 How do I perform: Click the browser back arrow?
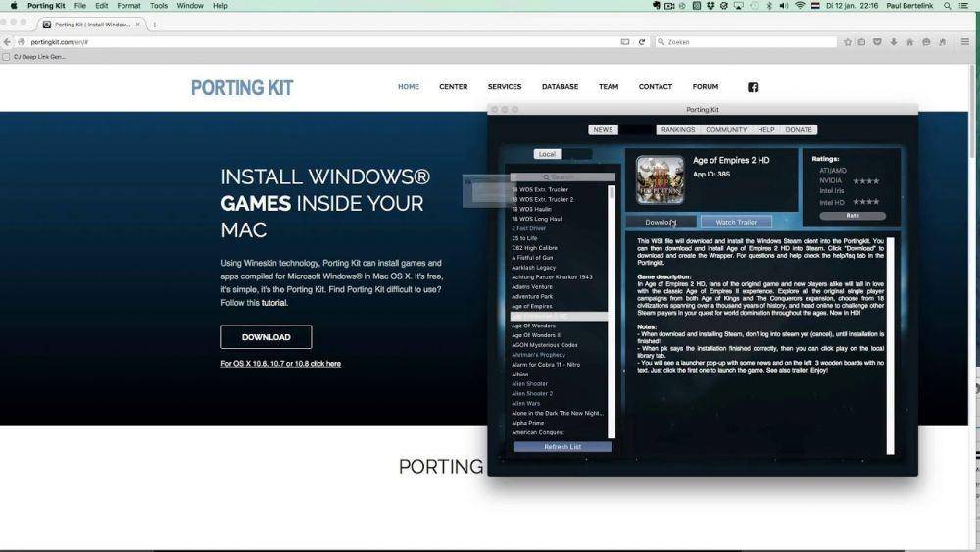pyautogui.click(x=7, y=42)
